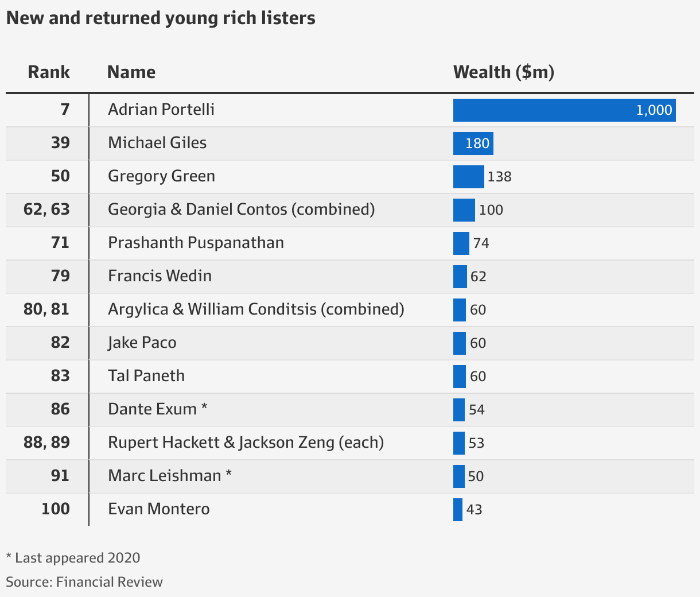Select Evan Montero at rank 100
Viewport: 700px width, 597px height.
click(x=159, y=509)
